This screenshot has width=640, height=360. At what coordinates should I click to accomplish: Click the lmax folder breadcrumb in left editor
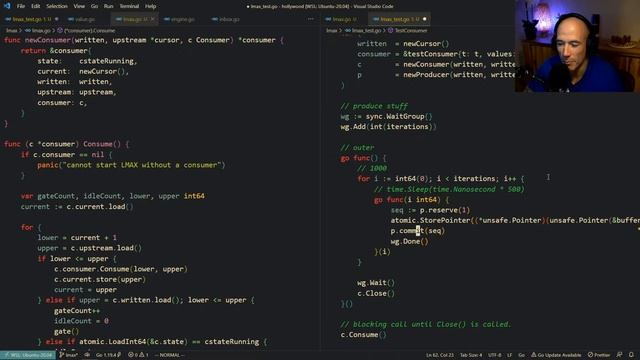(11, 31)
